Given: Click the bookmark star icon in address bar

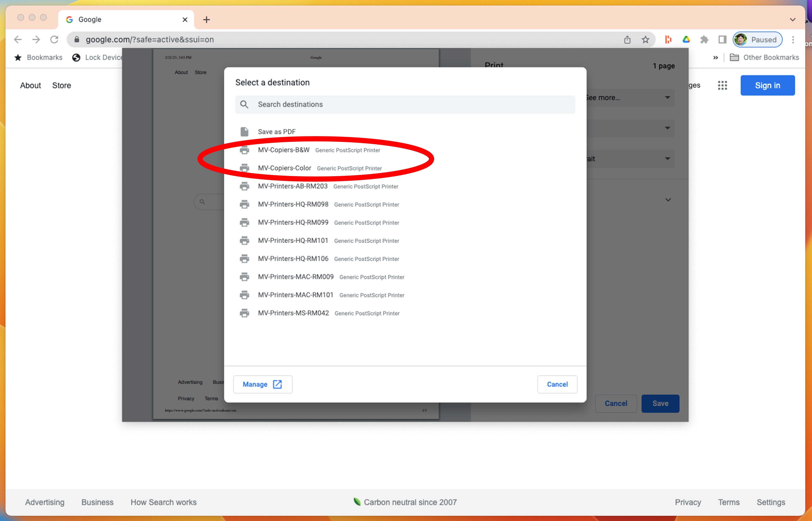Looking at the screenshot, I should pyautogui.click(x=645, y=40).
